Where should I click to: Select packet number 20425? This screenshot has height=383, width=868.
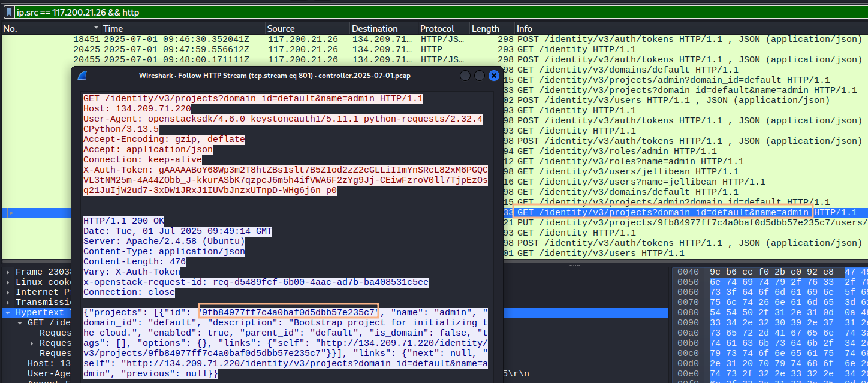(x=434, y=49)
